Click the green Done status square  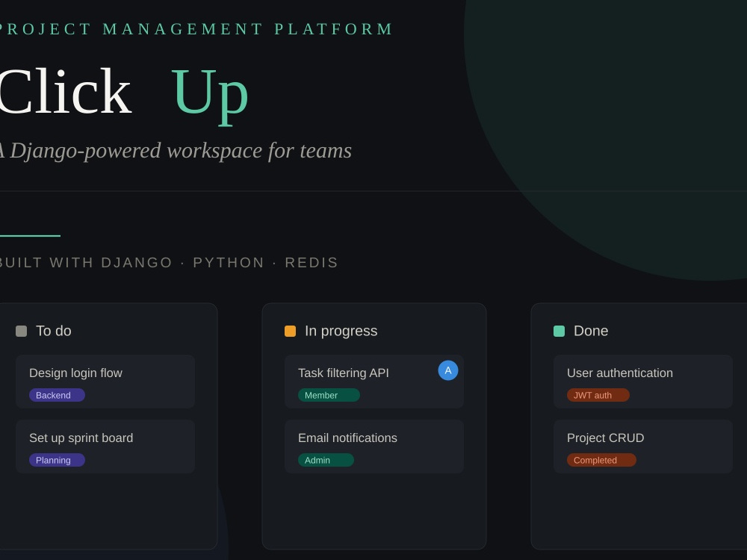coord(559,331)
